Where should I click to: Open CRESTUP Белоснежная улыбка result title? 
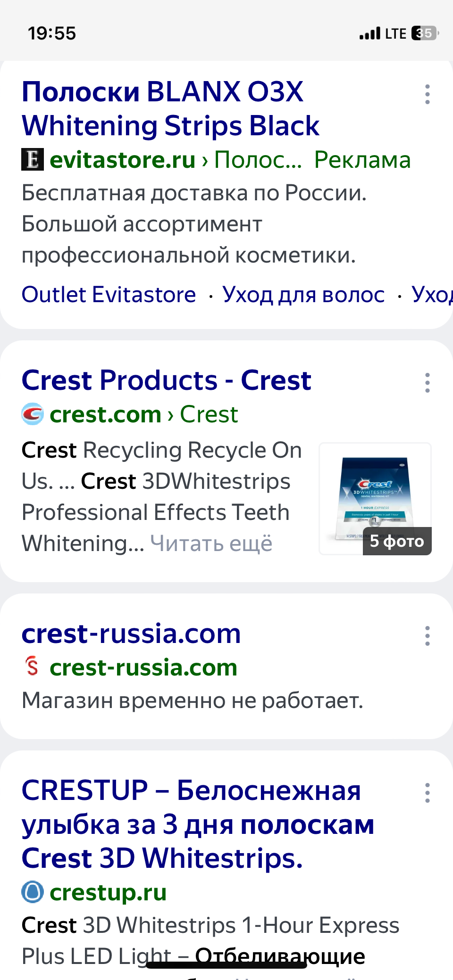[x=198, y=824]
